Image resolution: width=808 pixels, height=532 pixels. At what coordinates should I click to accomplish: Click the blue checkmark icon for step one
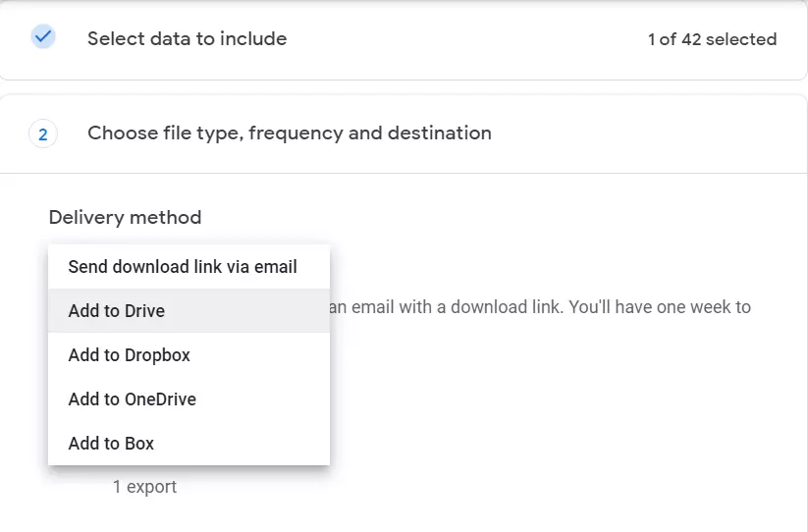pos(42,37)
